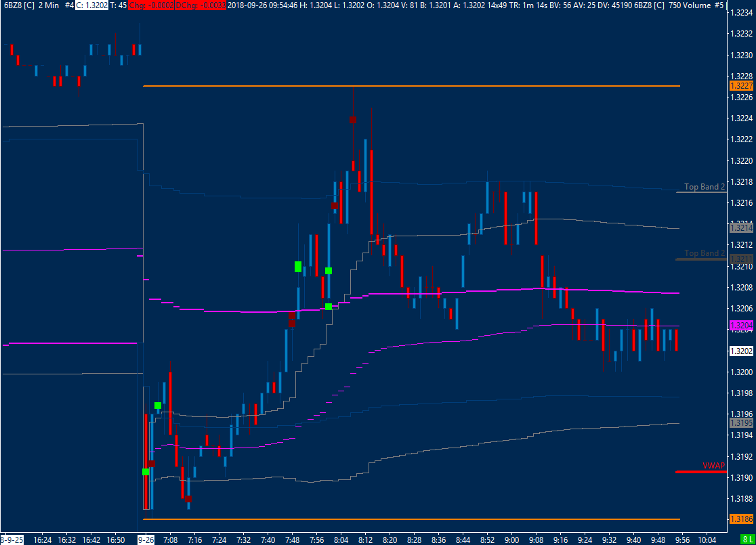The width and height of the screenshot is (756, 545).
Task: Click the '#4' chart number in header
Action: click(69, 5)
